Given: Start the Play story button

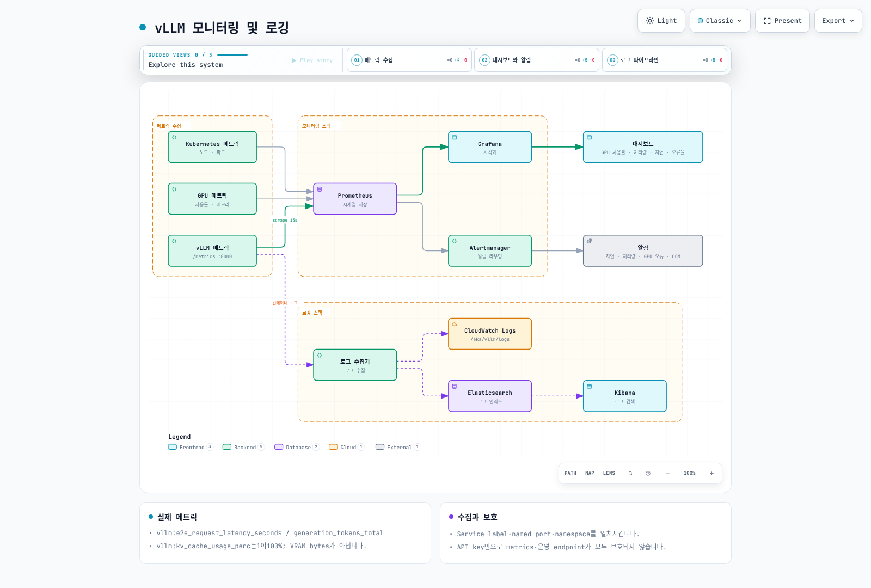Looking at the screenshot, I should tap(312, 60).
